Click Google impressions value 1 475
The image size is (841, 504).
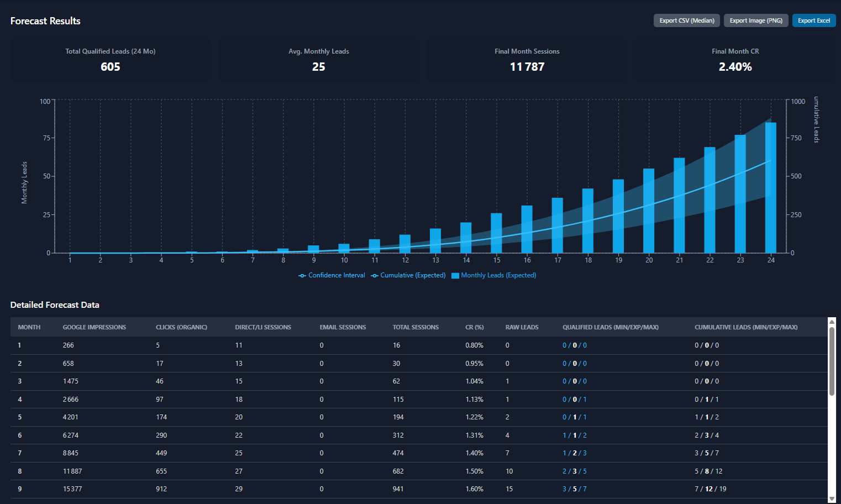tap(70, 381)
